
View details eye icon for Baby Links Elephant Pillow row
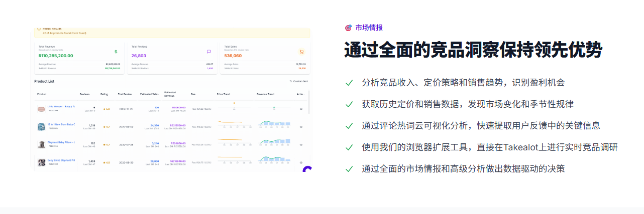click(x=301, y=162)
